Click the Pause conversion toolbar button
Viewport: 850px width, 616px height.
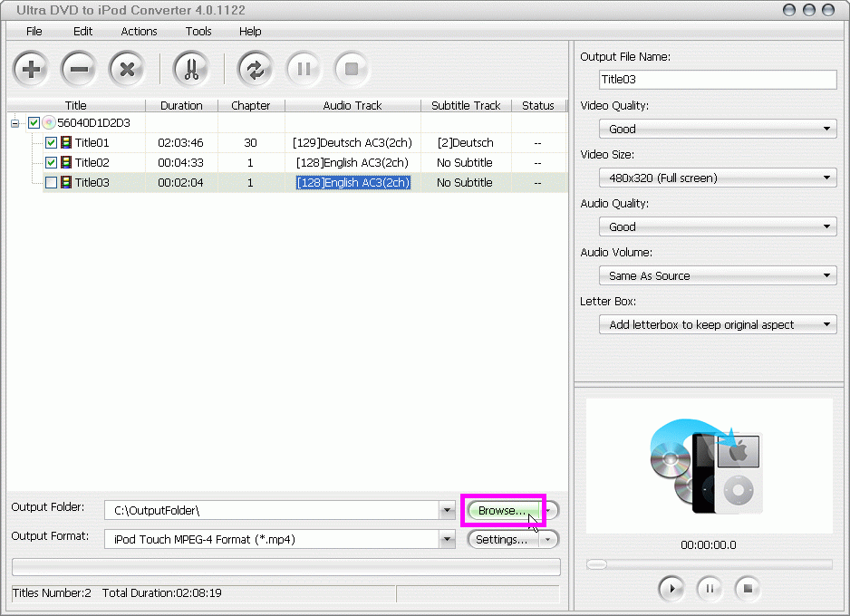304,69
